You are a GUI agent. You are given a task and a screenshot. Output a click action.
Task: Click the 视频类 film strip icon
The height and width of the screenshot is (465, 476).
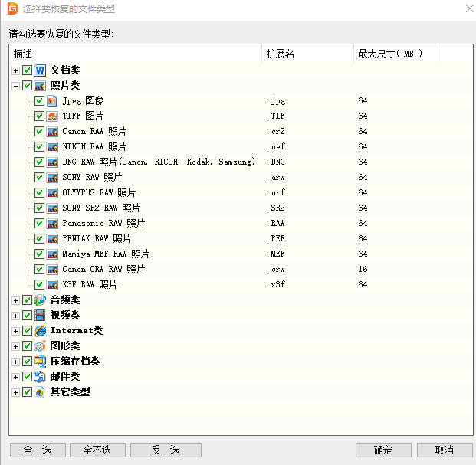click(x=40, y=316)
